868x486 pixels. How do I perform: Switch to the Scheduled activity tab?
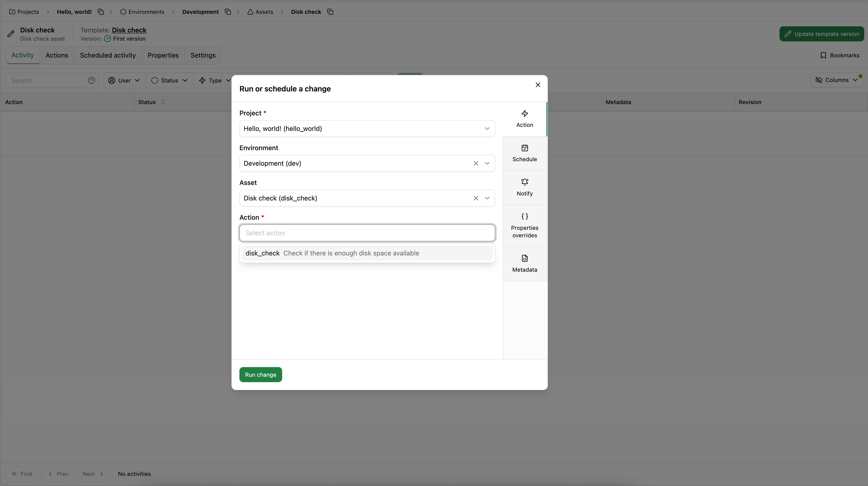click(x=108, y=55)
